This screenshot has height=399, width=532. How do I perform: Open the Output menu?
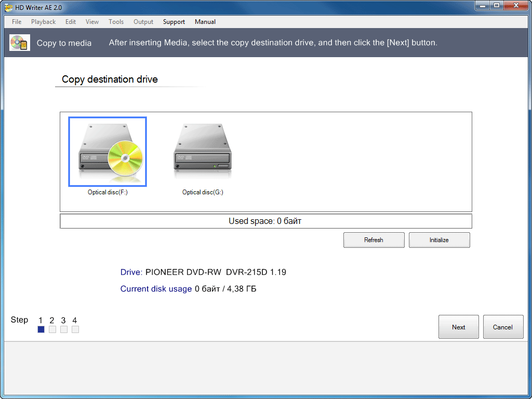pyautogui.click(x=143, y=22)
